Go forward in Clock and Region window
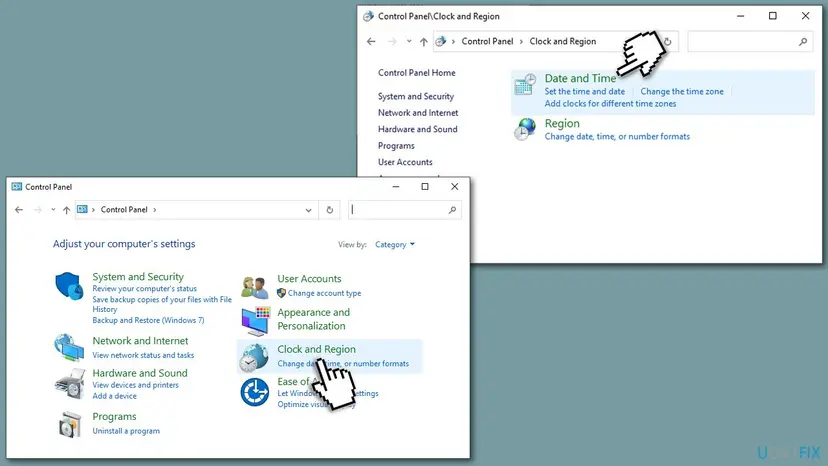The width and height of the screenshot is (828, 466). (392, 41)
